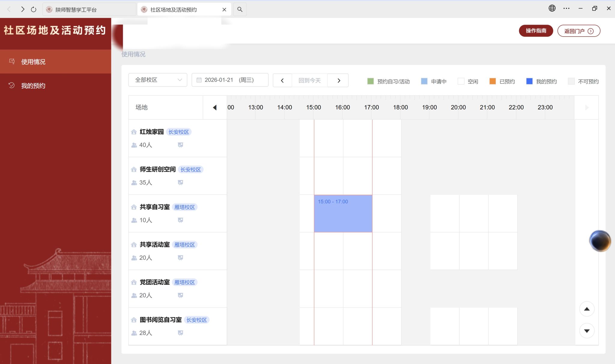Reload the page with the refresh icon
This screenshot has width=615, height=364.
click(x=34, y=9)
